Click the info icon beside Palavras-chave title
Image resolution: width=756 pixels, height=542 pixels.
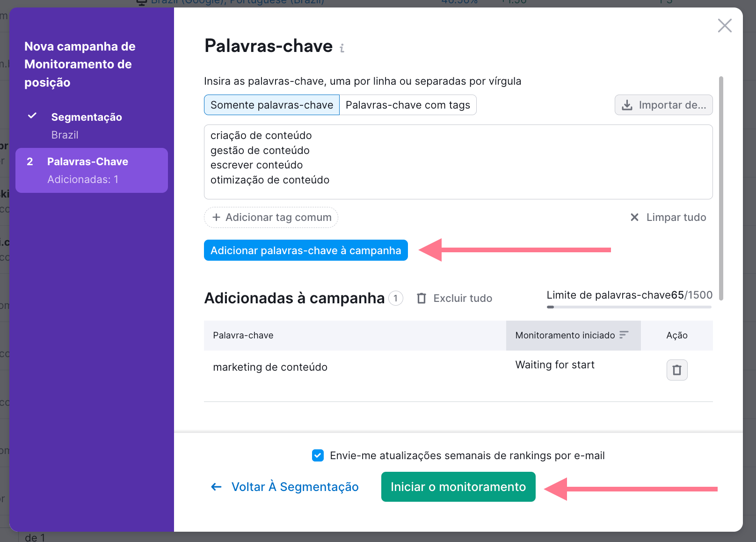point(342,48)
